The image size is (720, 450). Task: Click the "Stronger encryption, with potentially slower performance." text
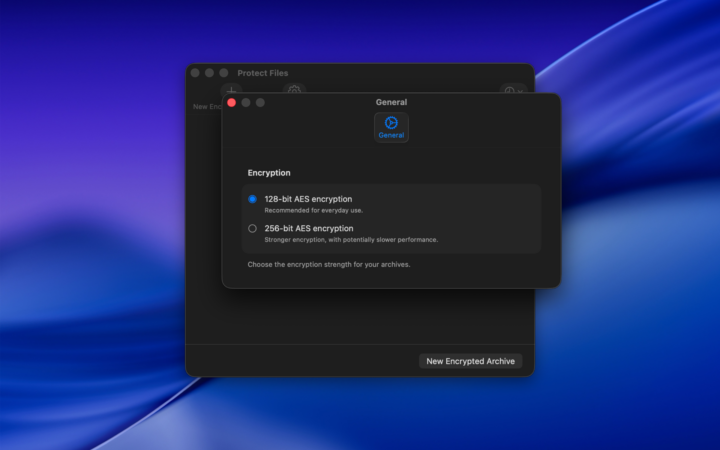[351, 240]
